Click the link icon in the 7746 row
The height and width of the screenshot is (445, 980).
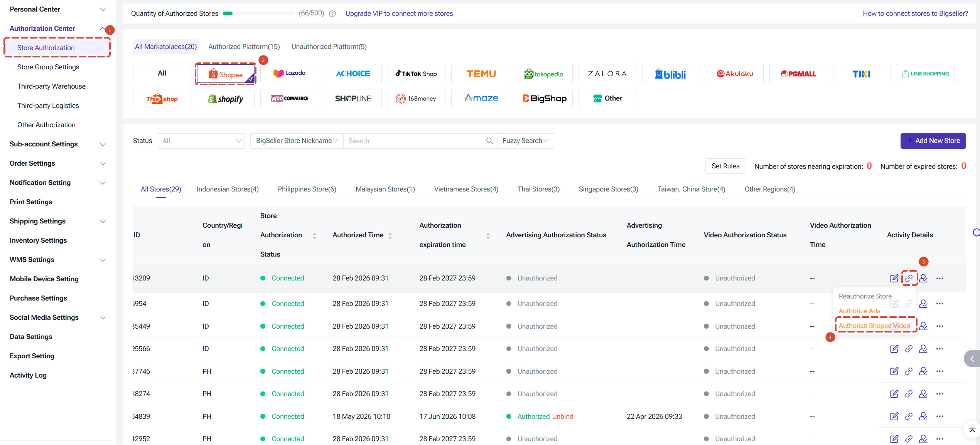[909, 371]
